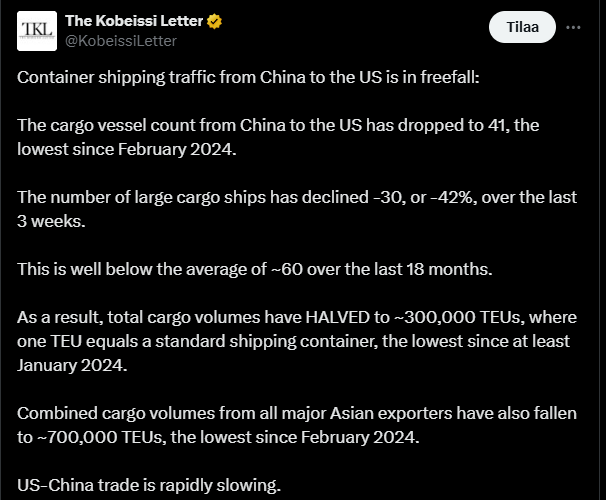Click the '3 weeks' text
Screen dimensions: 606x500
52,221
